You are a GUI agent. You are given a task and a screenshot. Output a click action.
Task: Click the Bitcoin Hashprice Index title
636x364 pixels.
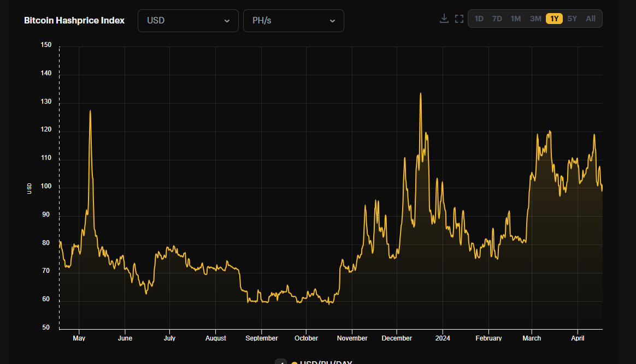tap(74, 21)
